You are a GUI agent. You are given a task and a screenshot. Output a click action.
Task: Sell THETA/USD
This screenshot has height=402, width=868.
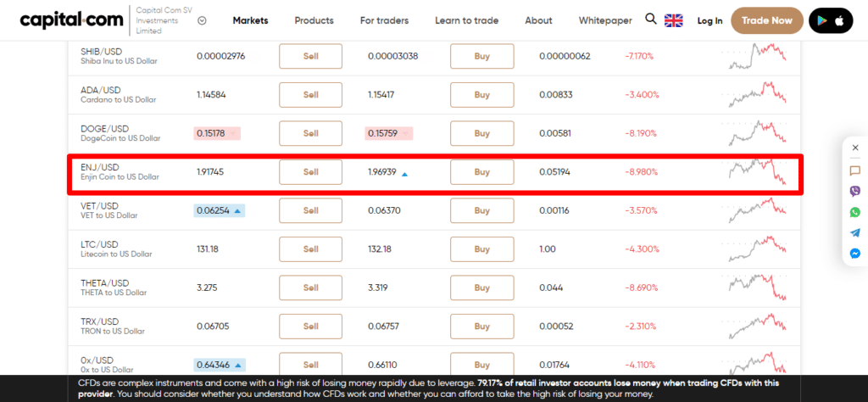310,288
